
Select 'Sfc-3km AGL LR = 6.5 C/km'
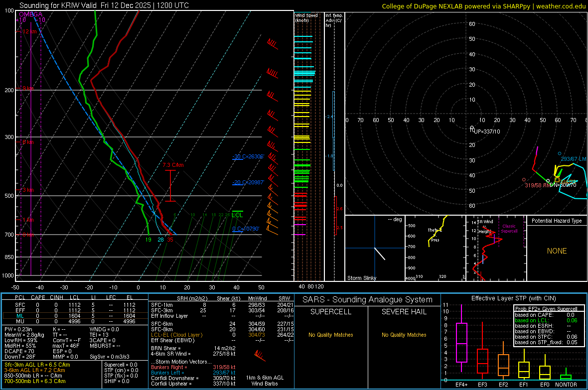coord(37,365)
